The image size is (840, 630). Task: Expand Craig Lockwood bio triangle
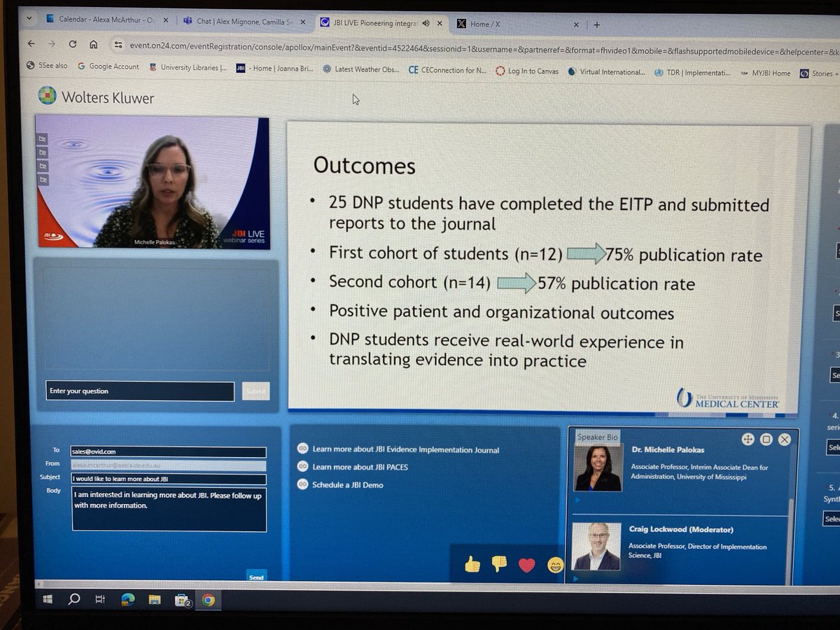(577, 578)
